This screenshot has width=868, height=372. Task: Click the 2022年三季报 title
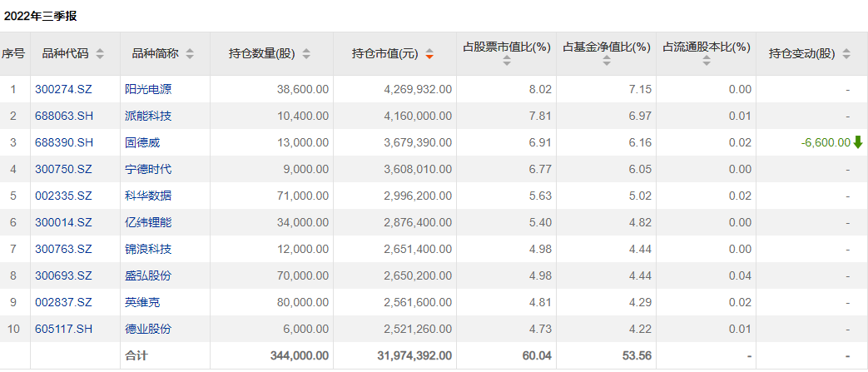(41, 16)
